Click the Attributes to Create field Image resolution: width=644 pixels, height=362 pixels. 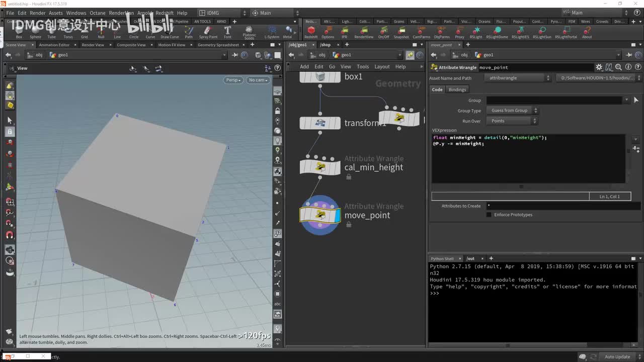coord(563,206)
